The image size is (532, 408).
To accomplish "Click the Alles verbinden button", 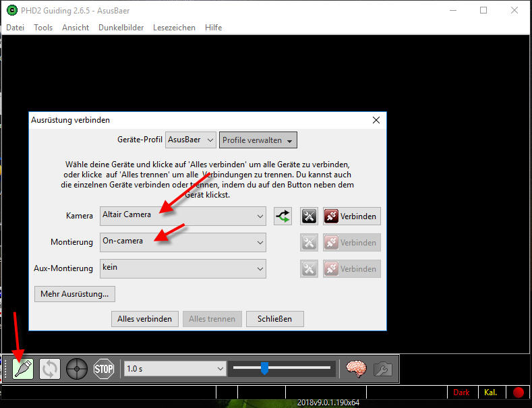I will click(x=144, y=319).
